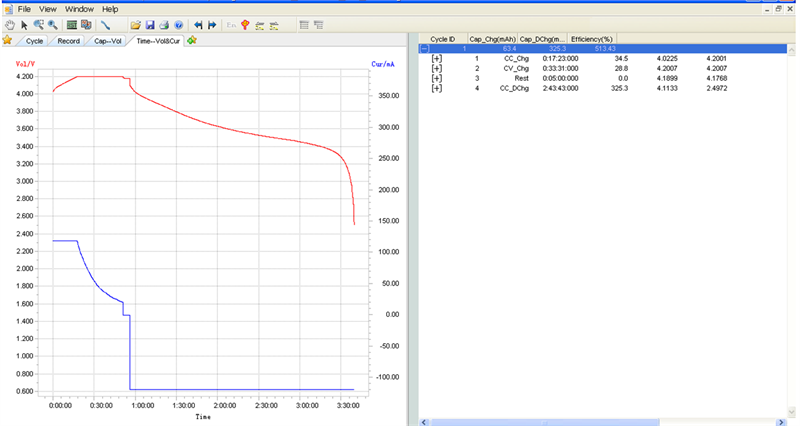800x426 pixels.
Task: Select the blue curve line tool
Action: (x=105, y=24)
